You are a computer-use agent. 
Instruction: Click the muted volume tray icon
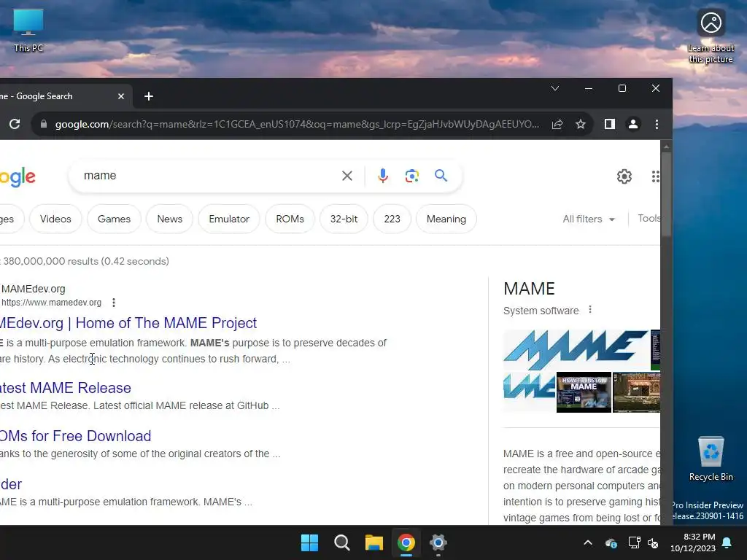tap(653, 542)
